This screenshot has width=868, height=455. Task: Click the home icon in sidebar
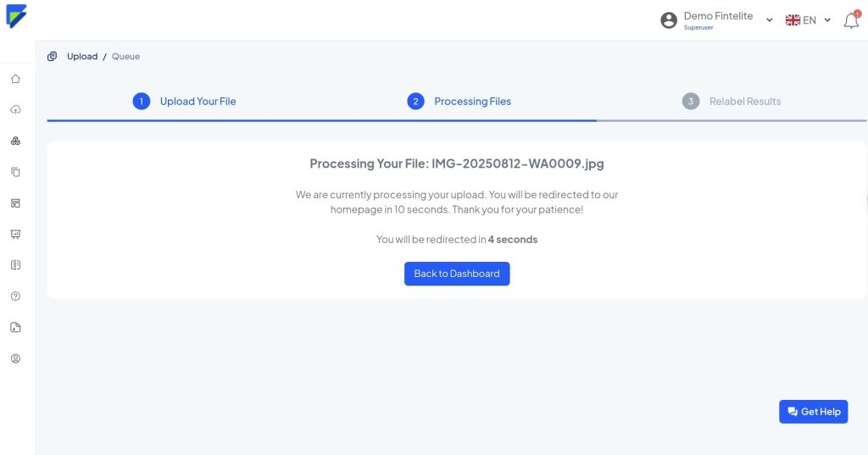coord(15,79)
